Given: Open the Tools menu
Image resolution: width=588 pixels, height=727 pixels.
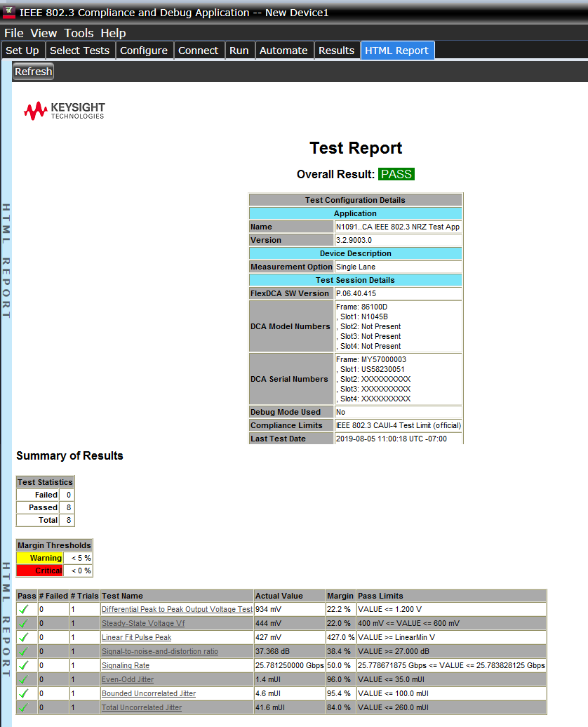Looking at the screenshot, I should click(79, 33).
